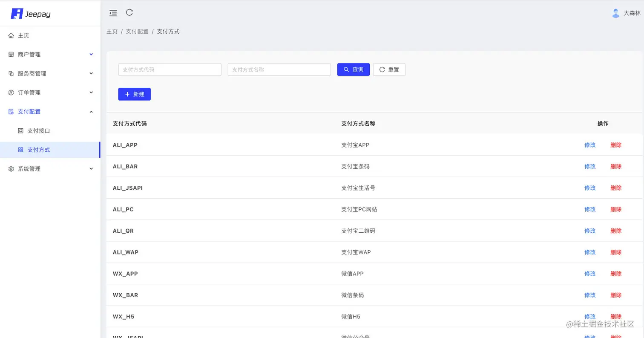The image size is (644, 338).
Task: Click the 支付宝生活号 name cell
Action: (x=358, y=188)
